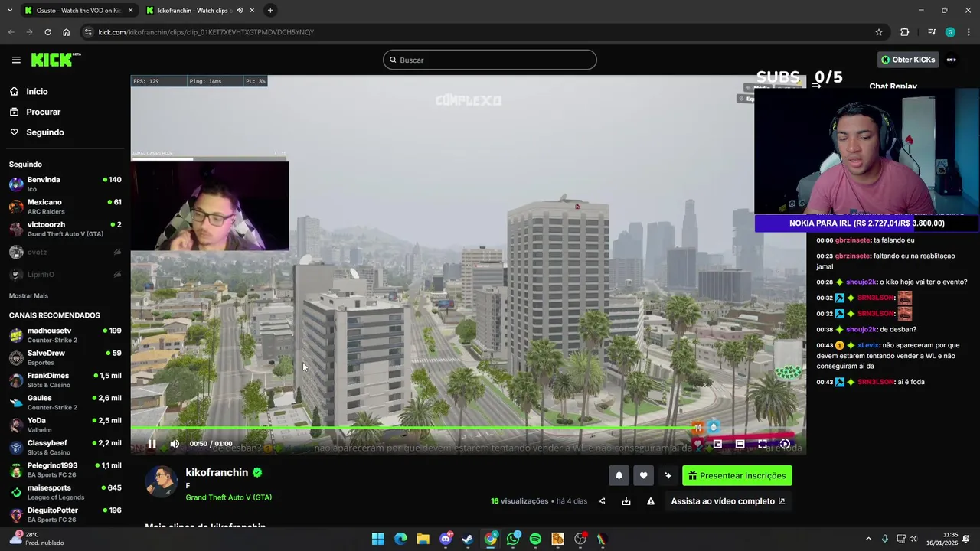Click Presentear inscrições button
Screen dimensions: 980x551
coord(737,476)
